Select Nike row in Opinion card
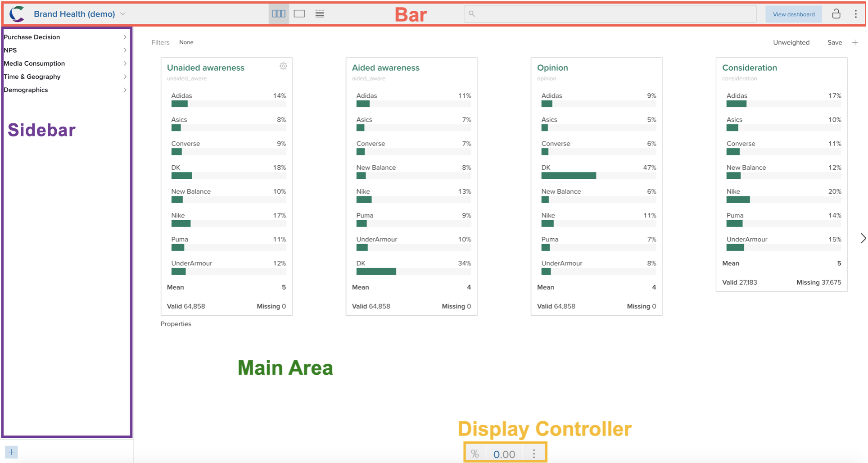This screenshot has height=463, width=868. point(598,219)
